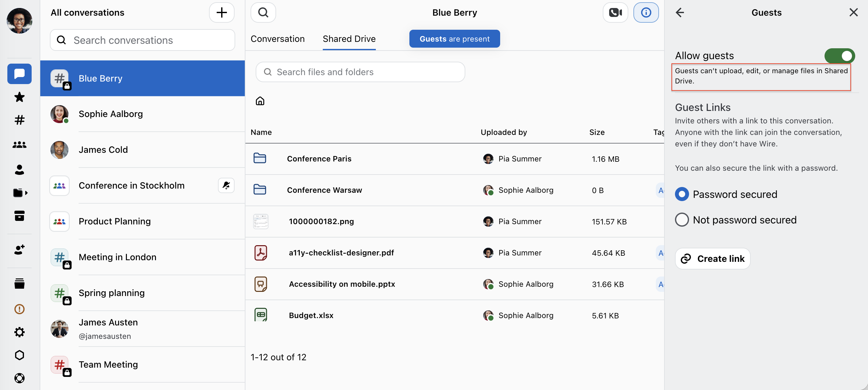The image size is (868, 390).
Task: Open groups people icon in sidebar
Action: click(x=19, y=144)
